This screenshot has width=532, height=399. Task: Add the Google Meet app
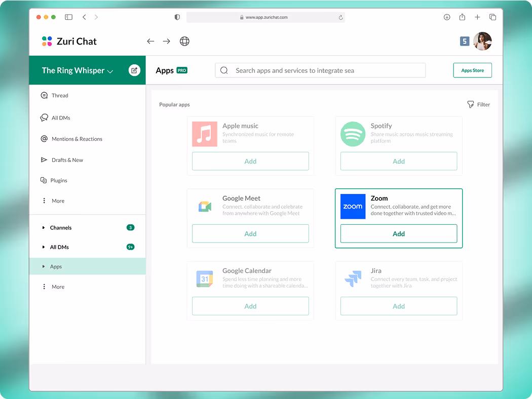[x=250, y=234]
